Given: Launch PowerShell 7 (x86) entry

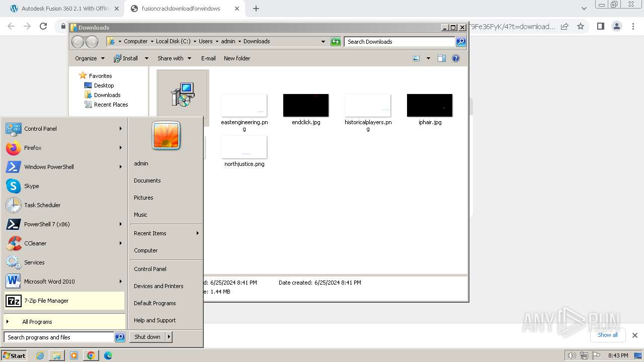Looking at the screenshot, I should pyautogui.click(x=64, y=224).
